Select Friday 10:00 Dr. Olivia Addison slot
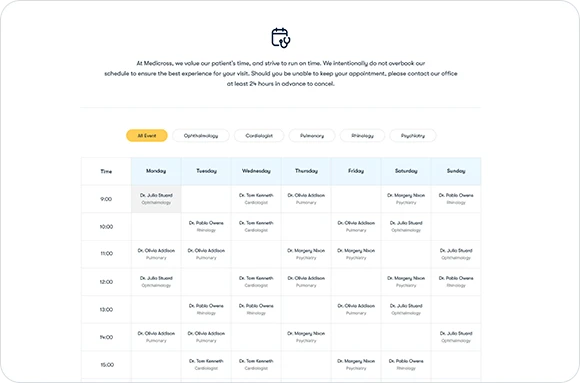Screen dimensions: 580x383 (x=356, y=226)
